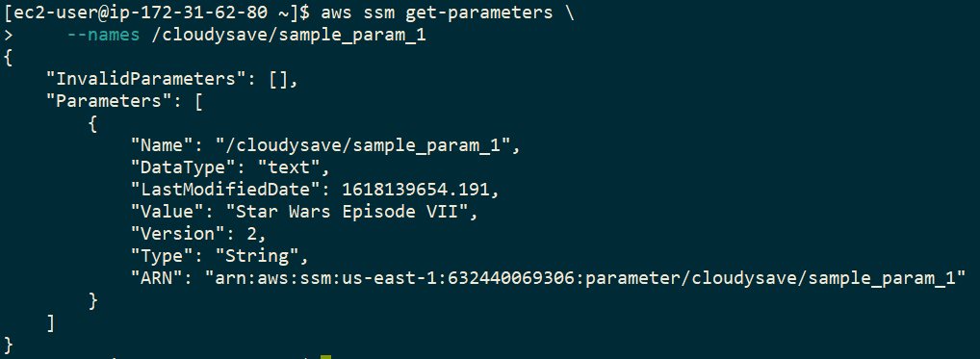Click the "Name" key in the JSON
Screen dimensions: 980x359
(162, 146)
